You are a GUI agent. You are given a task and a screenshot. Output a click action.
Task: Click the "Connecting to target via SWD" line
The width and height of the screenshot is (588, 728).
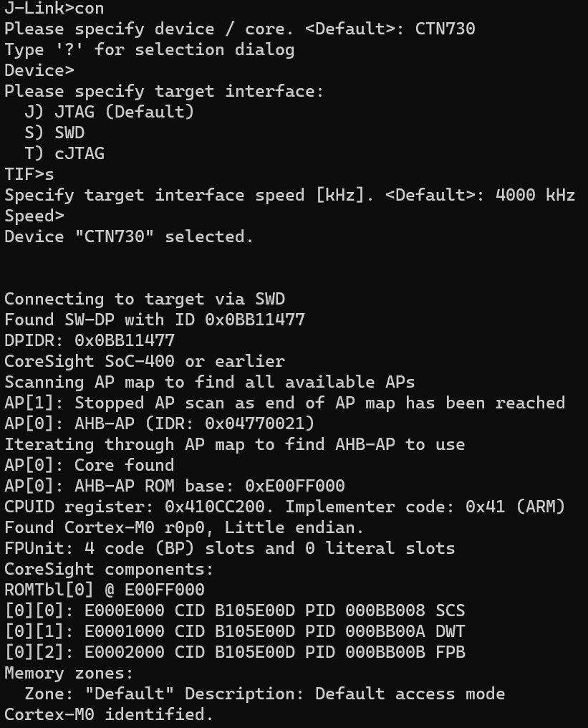point(145,299)
